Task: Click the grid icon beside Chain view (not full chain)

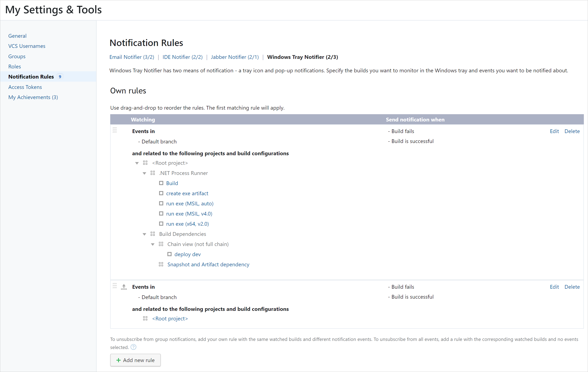Action: (161, 244)
